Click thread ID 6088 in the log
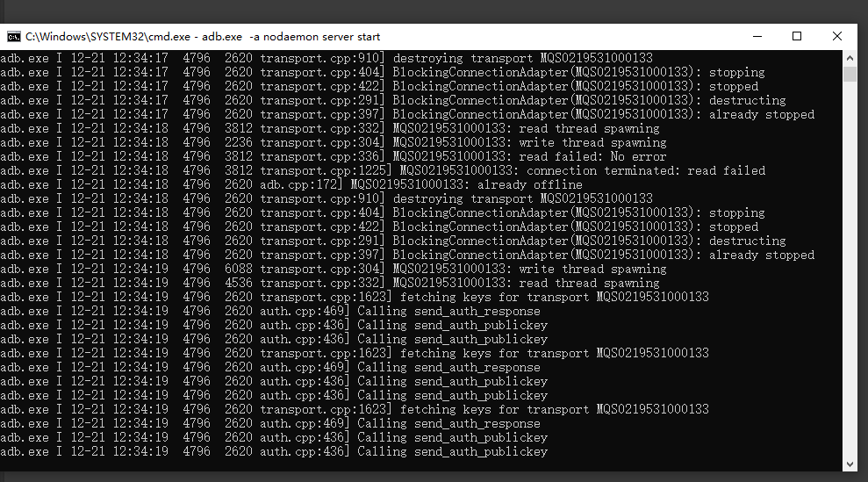This screenshot has height=482, width=868. click(x=239, y=269)
